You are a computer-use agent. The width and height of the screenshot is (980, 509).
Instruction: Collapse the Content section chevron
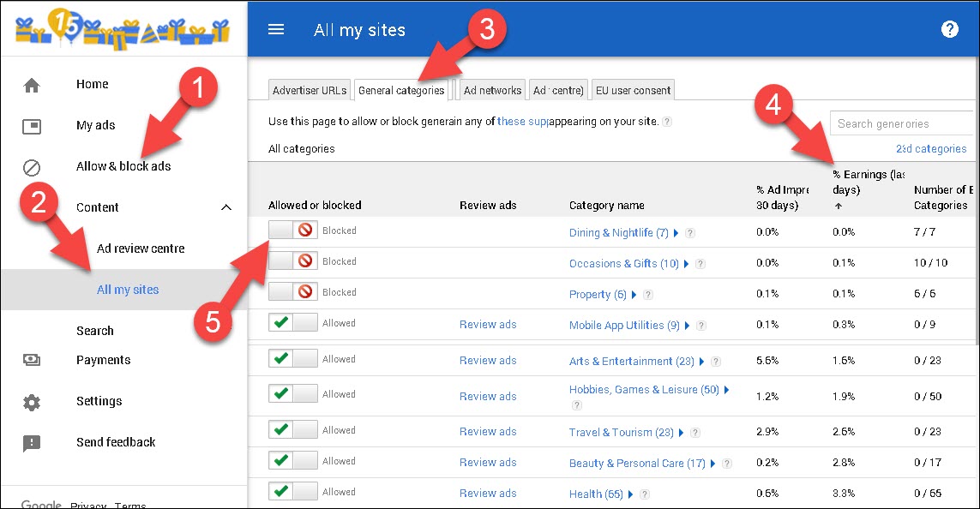226,207
